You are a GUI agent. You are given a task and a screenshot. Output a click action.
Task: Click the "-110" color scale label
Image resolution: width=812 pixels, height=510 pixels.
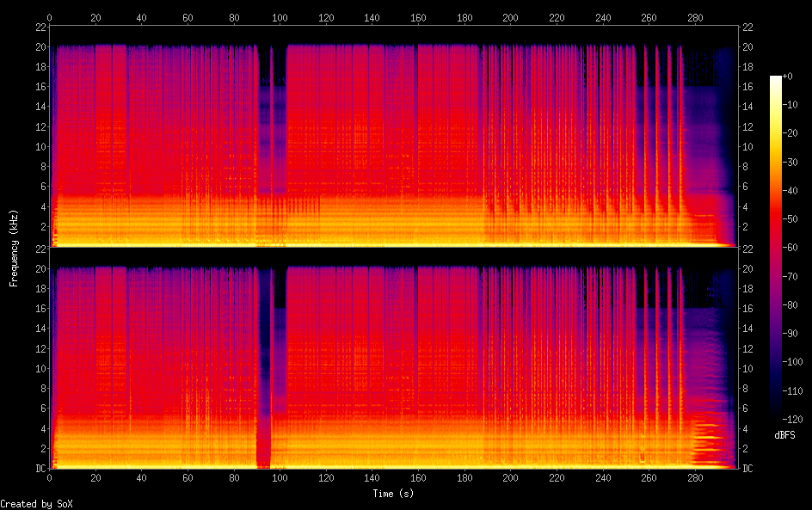[792, 391]
